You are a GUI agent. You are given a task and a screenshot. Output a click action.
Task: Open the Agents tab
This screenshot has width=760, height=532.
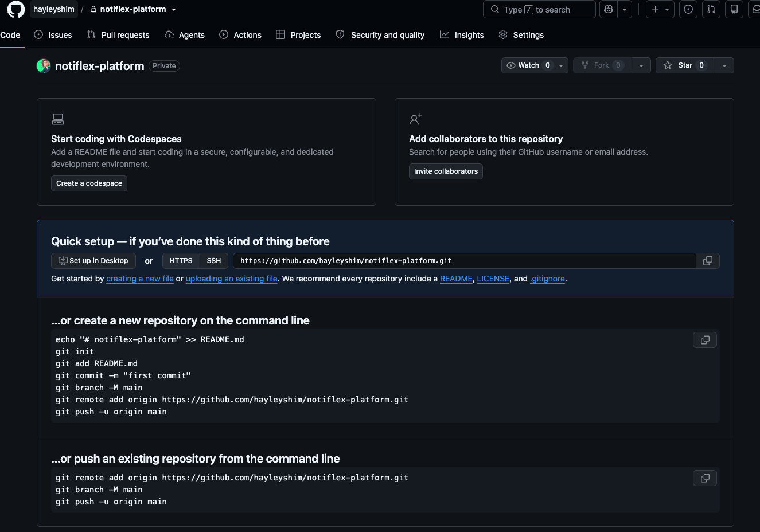[x=185, y=35]
